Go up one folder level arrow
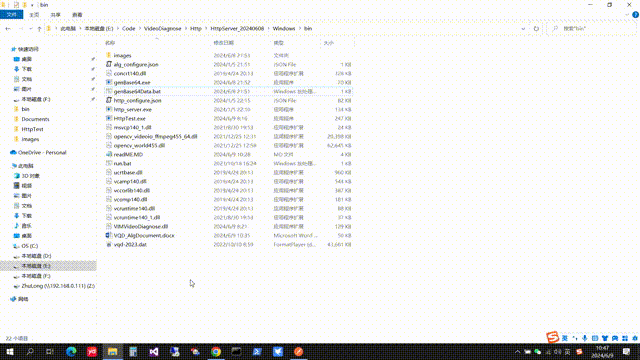Screen dimensions: 640x360 (x=39, y=29)
